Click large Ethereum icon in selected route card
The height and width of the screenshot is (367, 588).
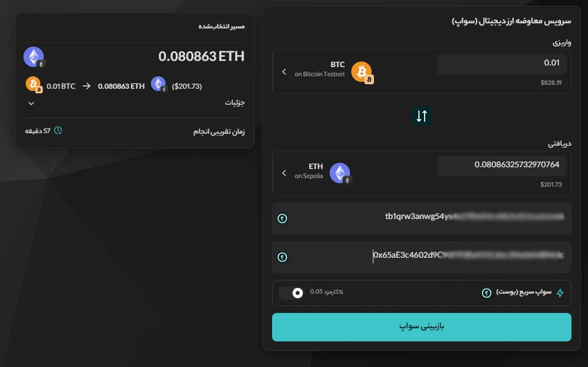(35, 57)
